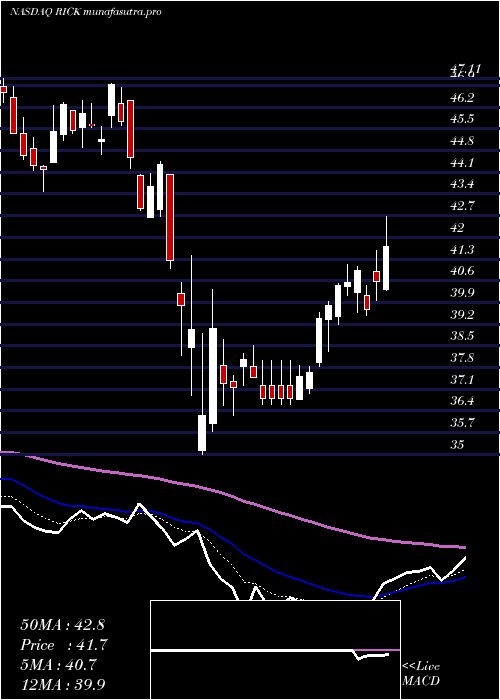500x700 pixels.
Task: Click the 44.1 price axis label
Action: (x=462, y=162)
